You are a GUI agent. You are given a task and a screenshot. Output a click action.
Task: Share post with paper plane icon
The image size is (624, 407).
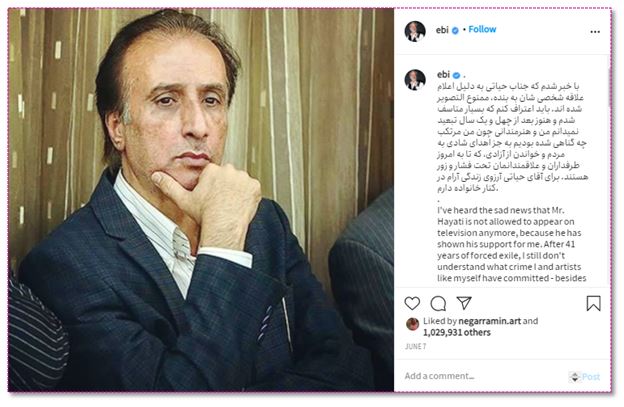(x=464, y=303)
